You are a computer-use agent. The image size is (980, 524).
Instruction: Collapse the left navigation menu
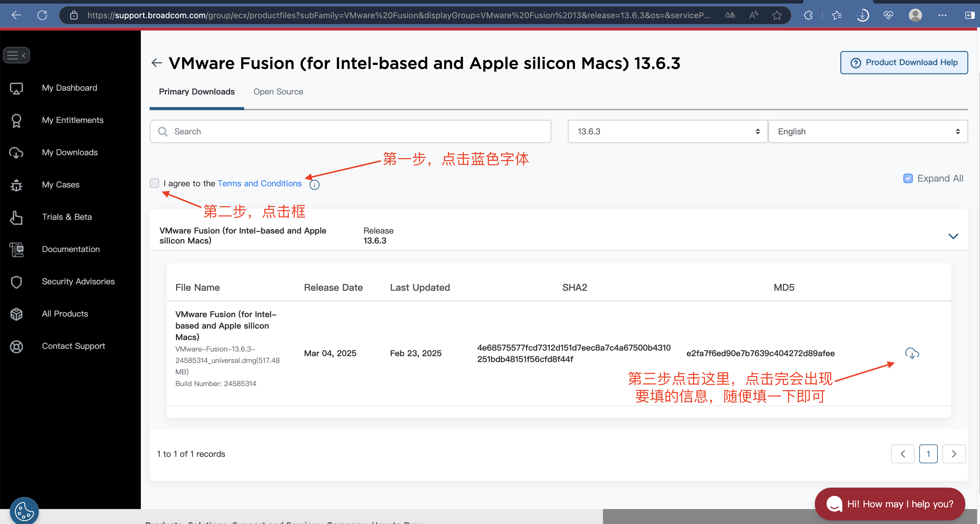coord(16,55)
